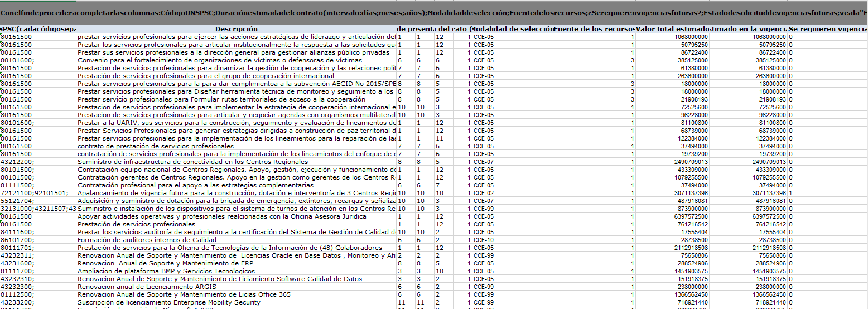Select the Modalidad de selección column header
The width and height of the screenshot is (868, 309).
tap(513, 28)
